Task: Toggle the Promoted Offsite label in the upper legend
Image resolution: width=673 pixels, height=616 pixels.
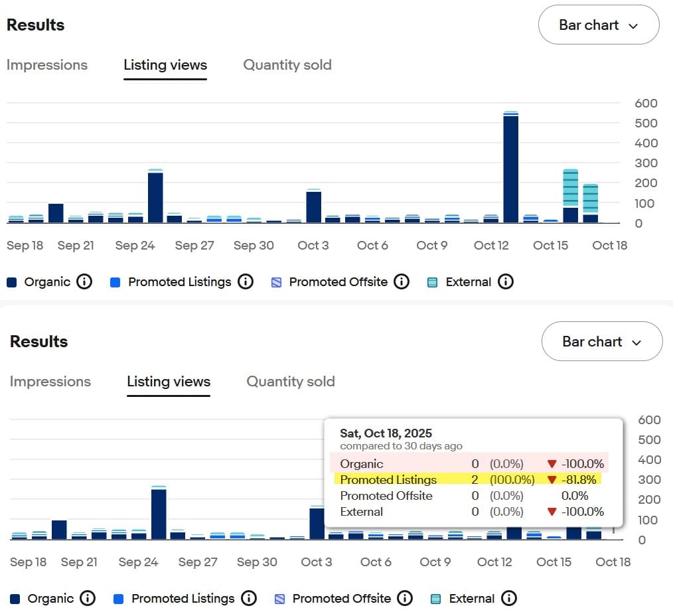Action: 338,282
